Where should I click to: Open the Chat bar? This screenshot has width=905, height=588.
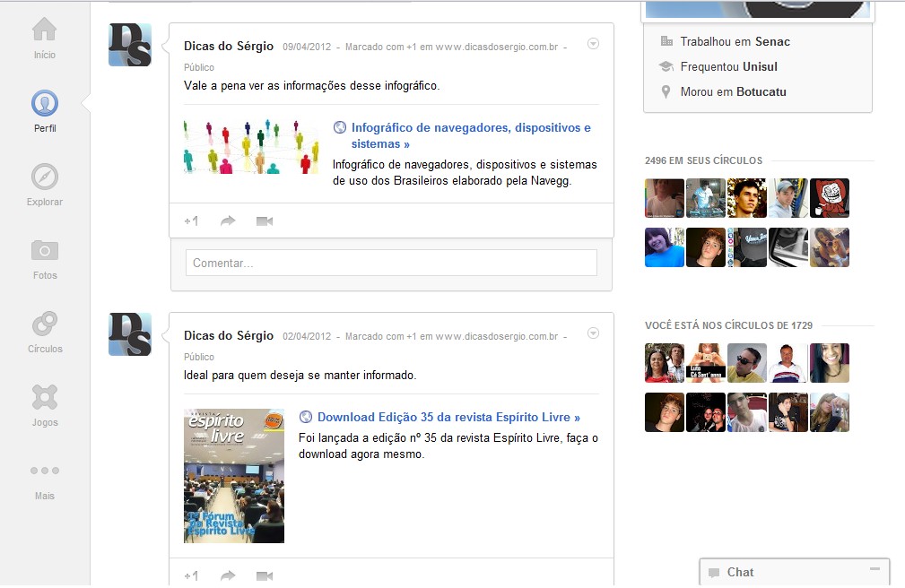click(x=741, y=572)
